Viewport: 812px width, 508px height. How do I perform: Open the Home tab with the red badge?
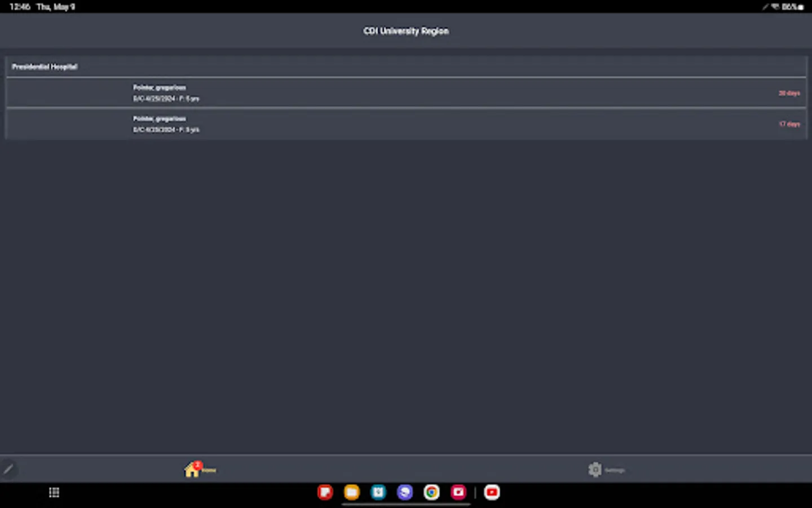(x=200, y=469)
